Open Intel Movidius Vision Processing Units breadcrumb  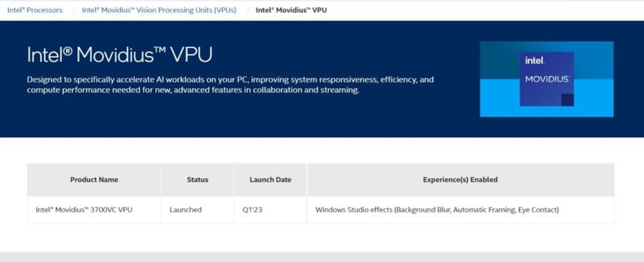pos(159,10)
